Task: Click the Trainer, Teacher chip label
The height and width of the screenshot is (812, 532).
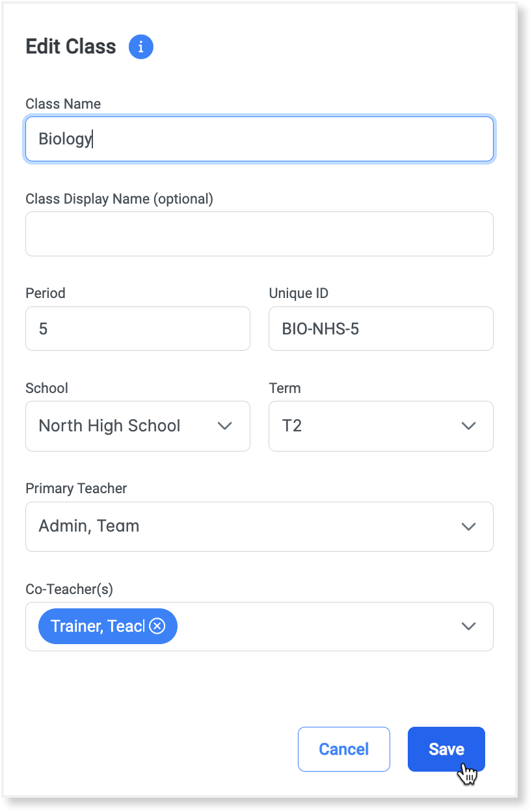Action: coord(97,626)
